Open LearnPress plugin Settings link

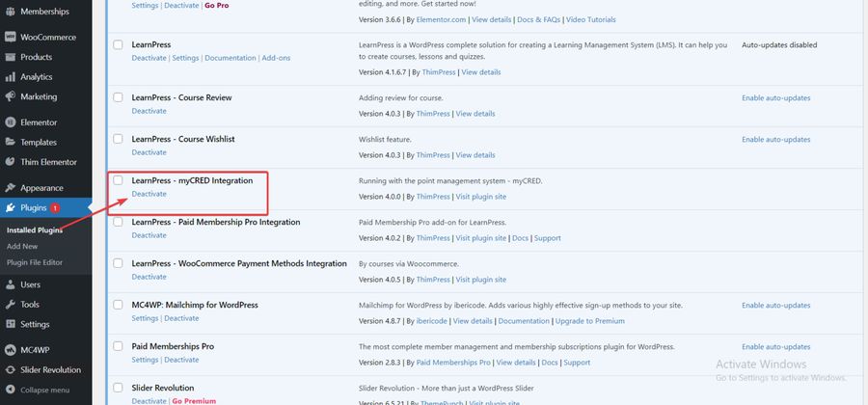coord(185,58)
